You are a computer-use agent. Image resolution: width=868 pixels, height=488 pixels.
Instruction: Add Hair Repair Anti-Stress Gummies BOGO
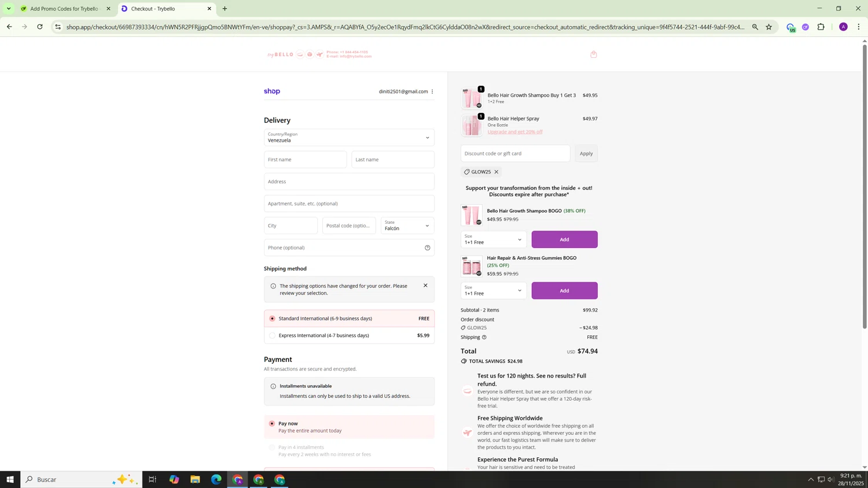pos(564,290)
